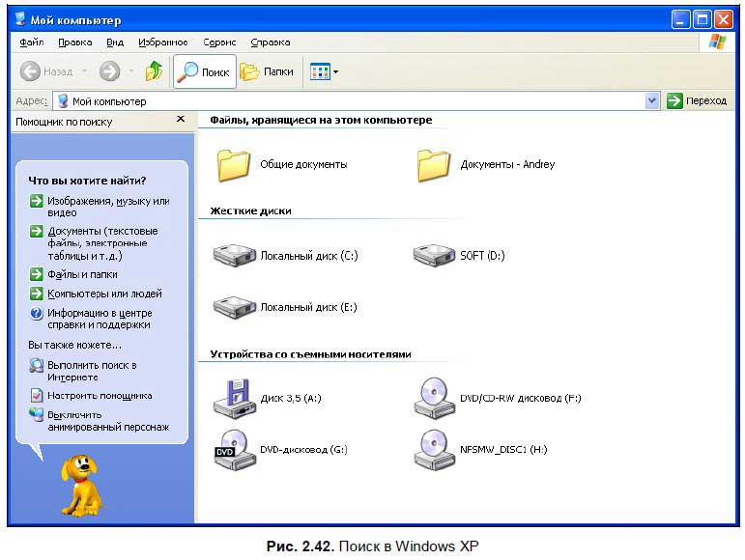Open the Сервис menu
The height and width of the screenshot is (560, 745).
219,42
